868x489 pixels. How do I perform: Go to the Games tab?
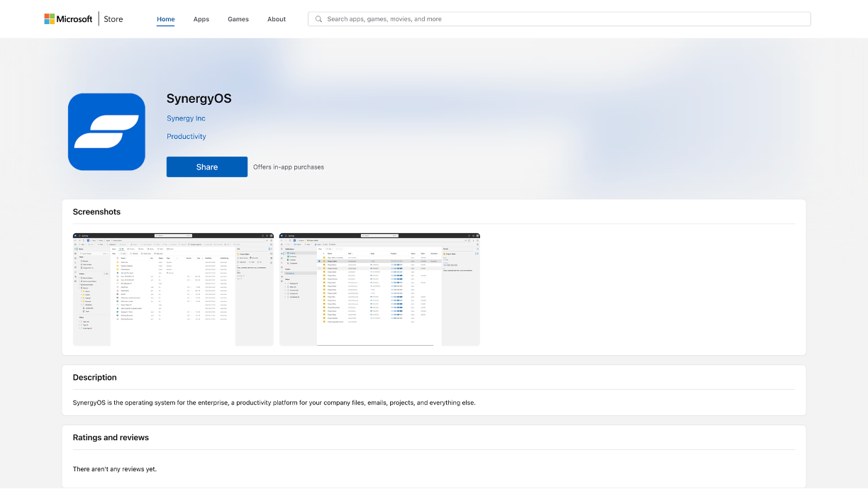[x=238, y=19]
